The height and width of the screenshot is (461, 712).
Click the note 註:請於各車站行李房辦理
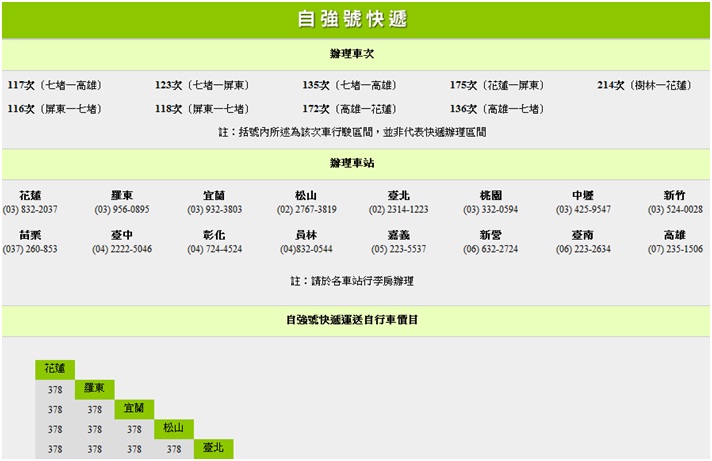point(352,281)
